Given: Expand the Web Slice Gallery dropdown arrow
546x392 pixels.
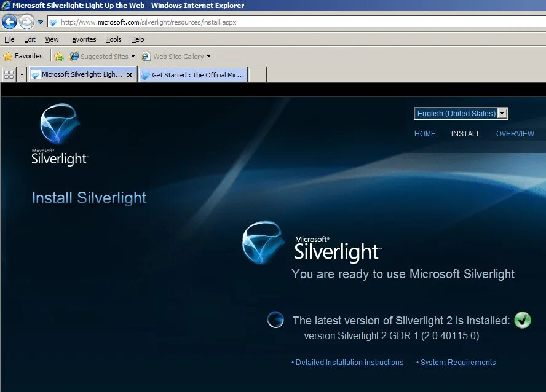Looking at the screenshot, I should point(208,57).
